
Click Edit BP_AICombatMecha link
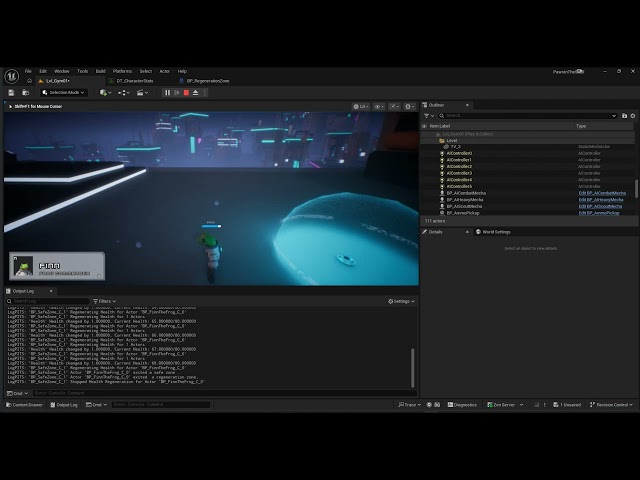point(602,193)
